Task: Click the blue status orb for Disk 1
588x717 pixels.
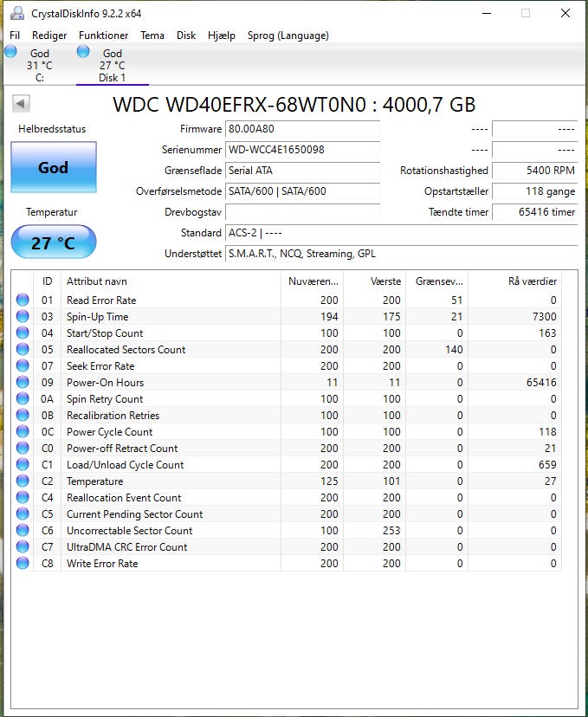Action: click(83, 52)
